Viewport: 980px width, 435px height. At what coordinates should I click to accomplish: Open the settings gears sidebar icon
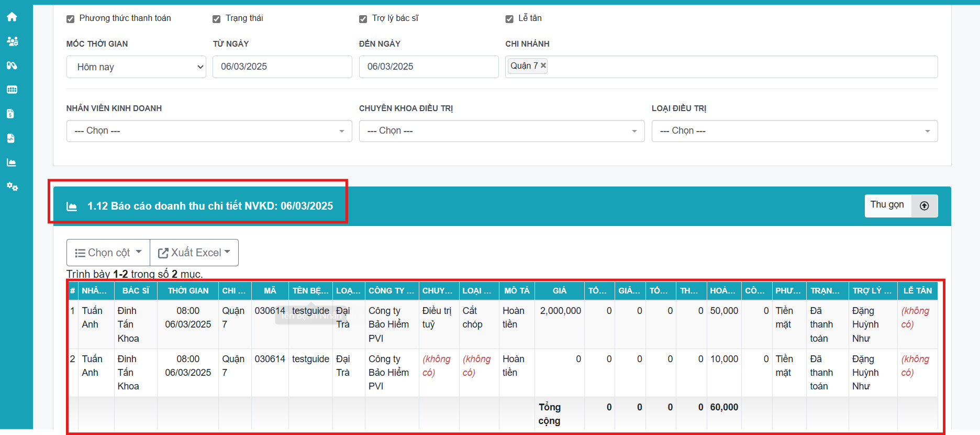click(12, 187)
